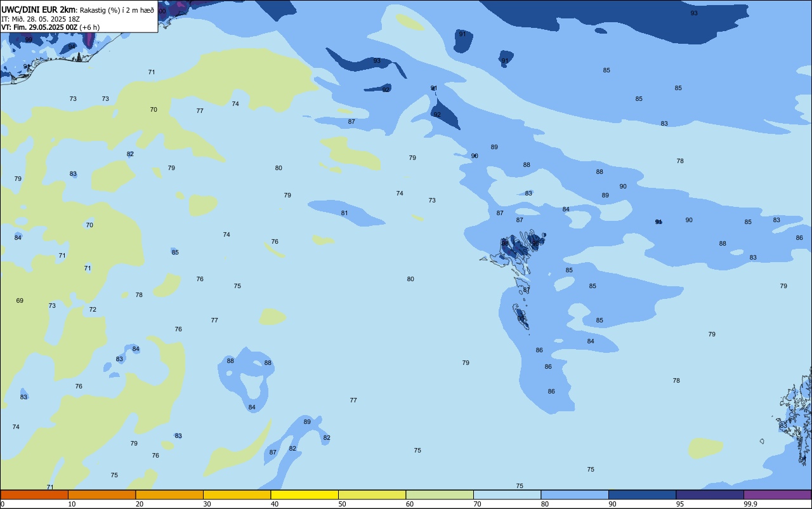Click the 50–60 pale yellow legend band
The image size is (812, 509).
tap(372, 494)
